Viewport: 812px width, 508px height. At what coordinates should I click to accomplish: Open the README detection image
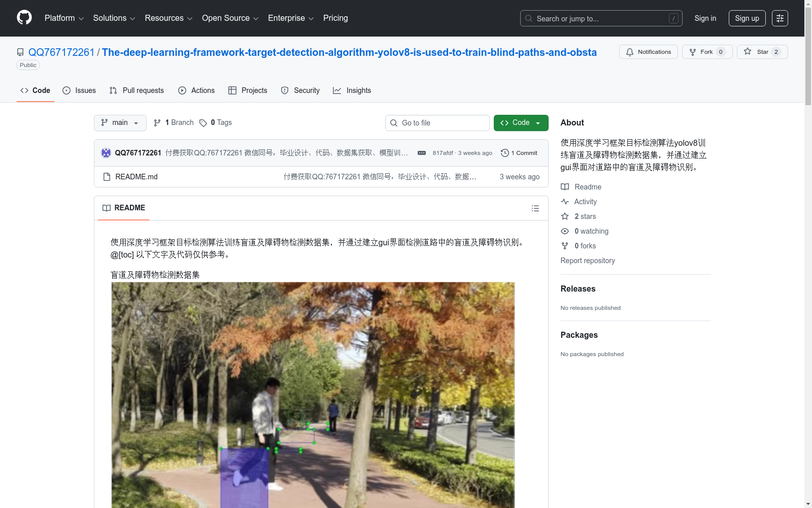click(x=313, y=395)
